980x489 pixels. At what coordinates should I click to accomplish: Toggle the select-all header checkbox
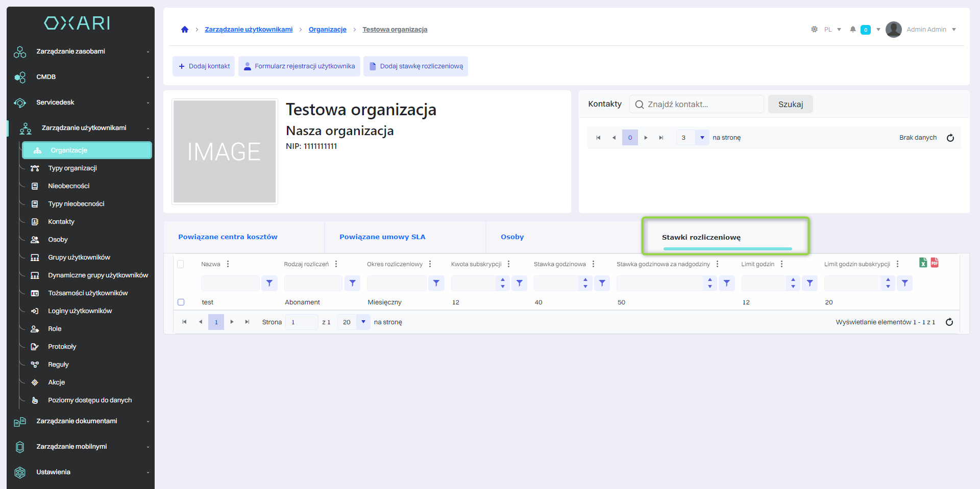tap(181, 264)
